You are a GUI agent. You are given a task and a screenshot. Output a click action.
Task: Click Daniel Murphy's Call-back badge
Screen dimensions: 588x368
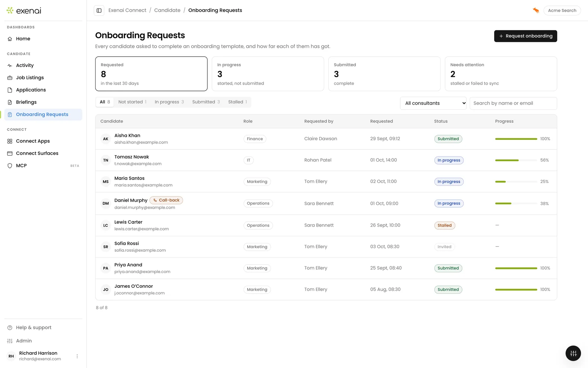pos(166,200)
